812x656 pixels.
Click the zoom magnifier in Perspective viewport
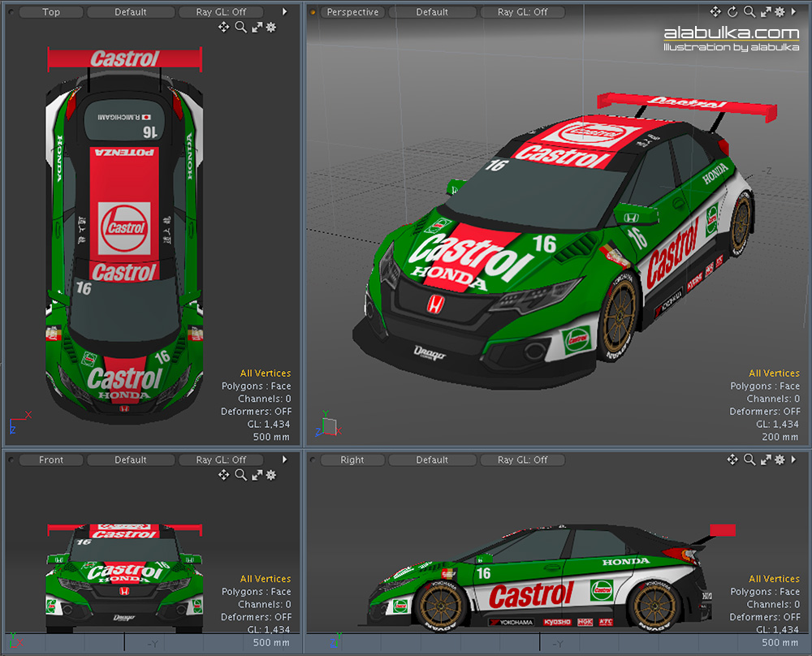click(749, 12)
